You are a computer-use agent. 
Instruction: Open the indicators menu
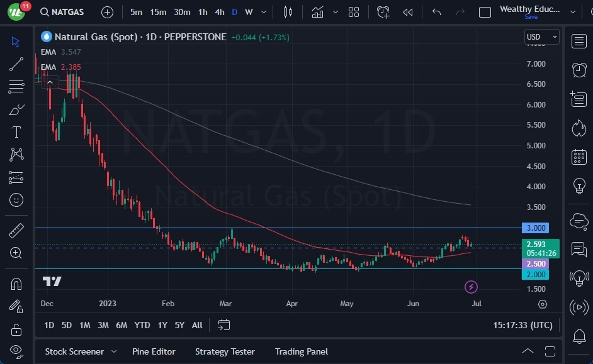tap(317, 12)
